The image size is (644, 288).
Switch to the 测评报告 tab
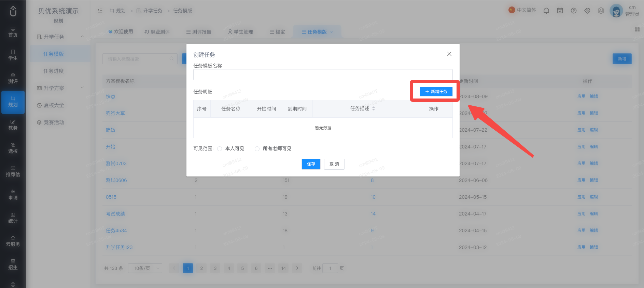(x=199, y=32)
